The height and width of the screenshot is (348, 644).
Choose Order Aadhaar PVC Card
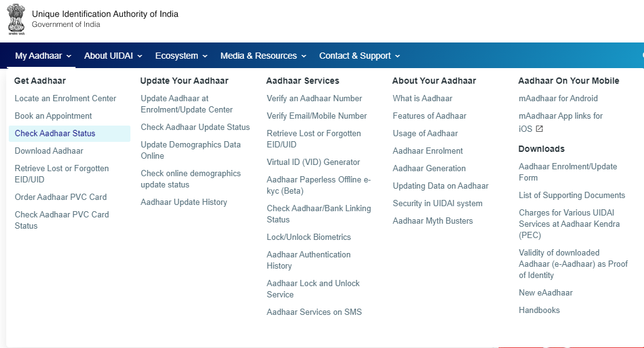pyautogui.click(x=61, y=197)
